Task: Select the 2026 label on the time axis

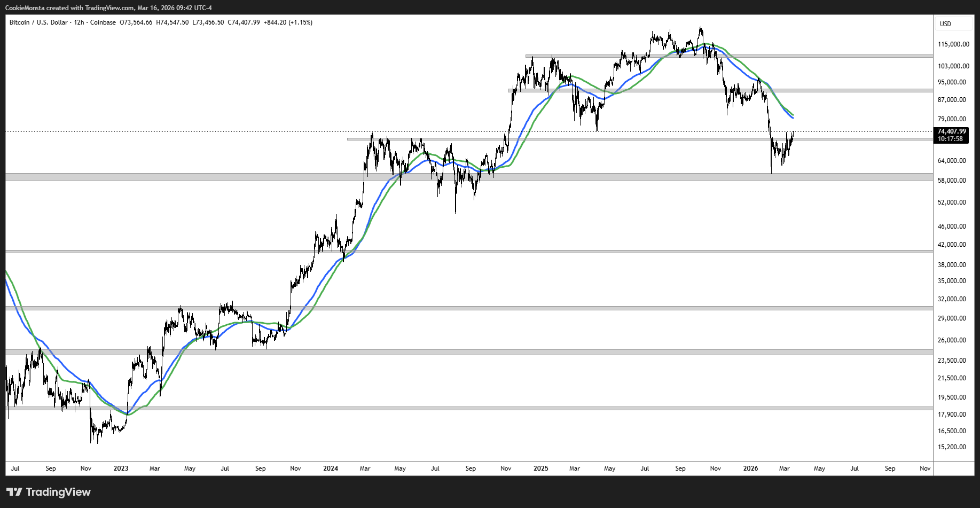Action: pyautogui.click(x=750, y=468)
